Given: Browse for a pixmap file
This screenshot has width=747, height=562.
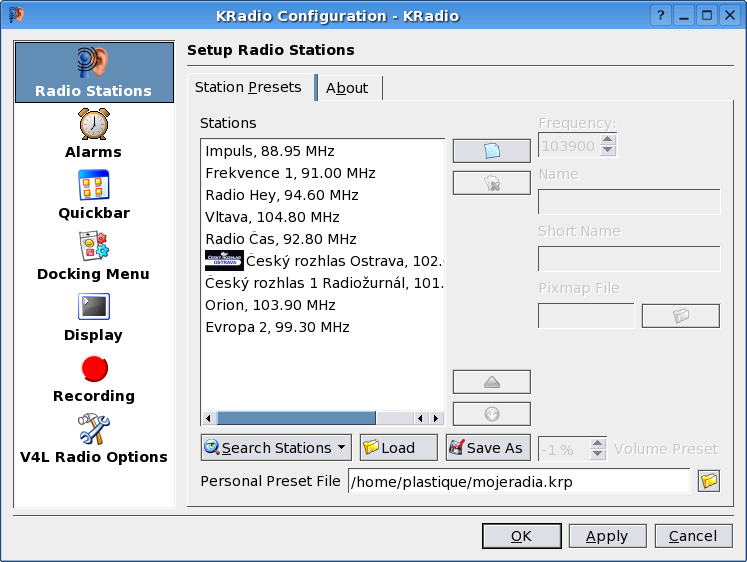Looking at the screenshot, I should [681, 316].
